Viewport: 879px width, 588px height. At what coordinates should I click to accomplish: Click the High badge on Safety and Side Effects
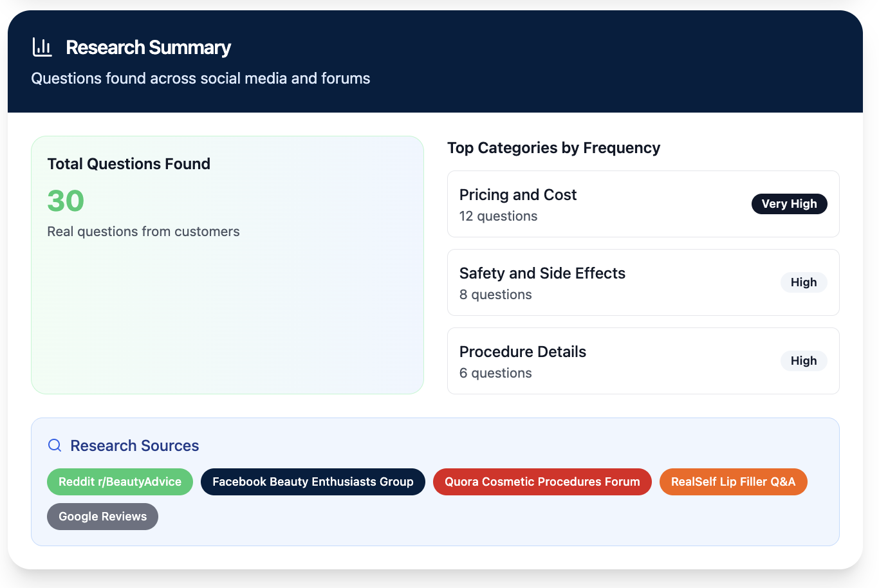[804, 282]
